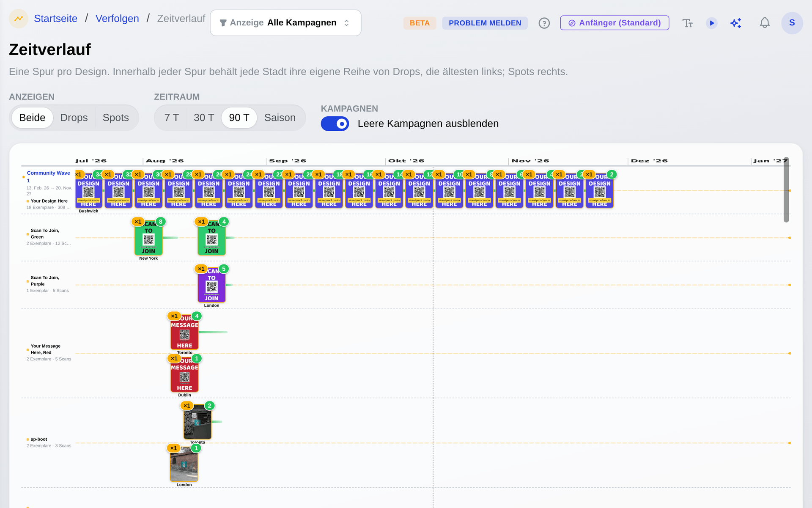This screenshot has width=812, height=508.
Task: Click the Nov '26 timeline header
Action: point(530,161)
